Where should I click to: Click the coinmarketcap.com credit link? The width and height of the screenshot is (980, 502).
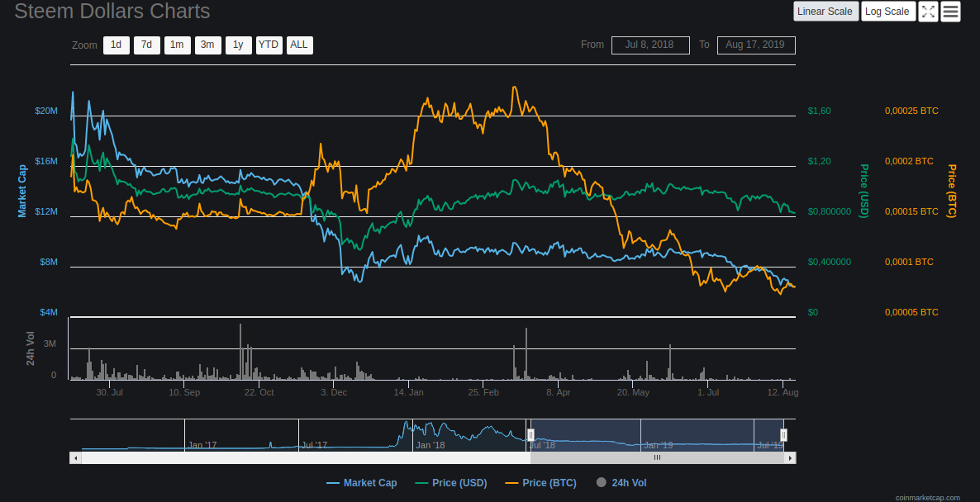927,498
